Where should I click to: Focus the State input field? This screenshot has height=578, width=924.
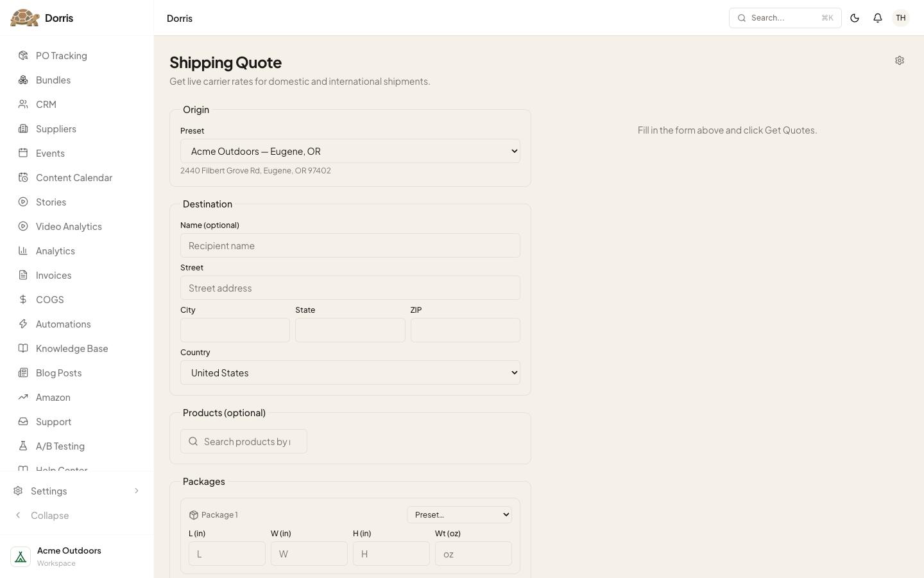tap(350, 330)
